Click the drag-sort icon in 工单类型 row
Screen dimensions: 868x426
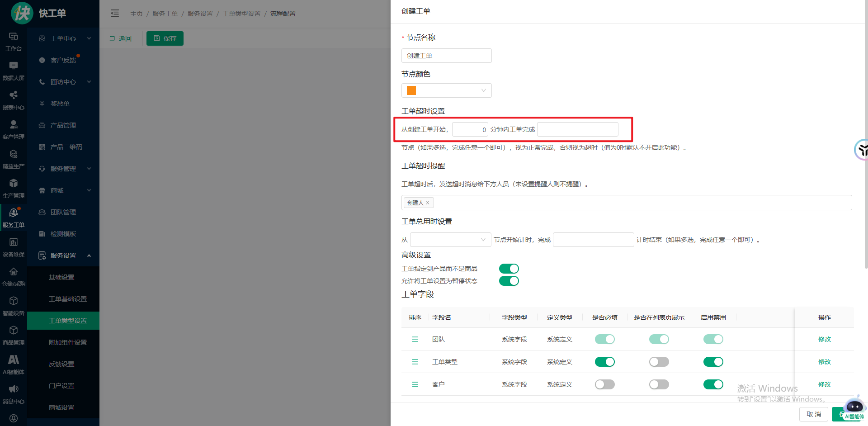415,362
